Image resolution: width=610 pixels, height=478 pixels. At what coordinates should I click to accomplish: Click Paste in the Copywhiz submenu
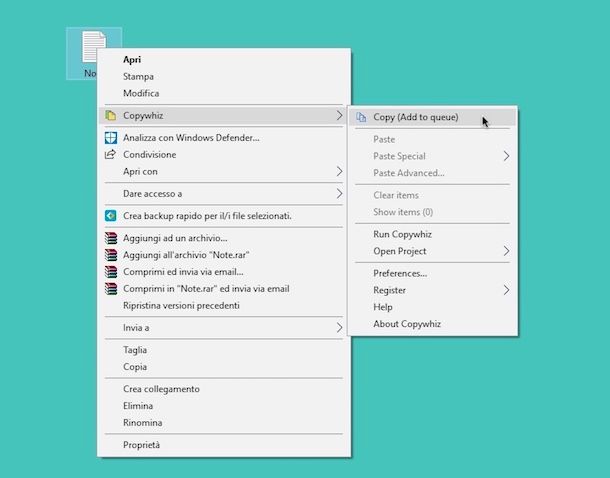433,139
